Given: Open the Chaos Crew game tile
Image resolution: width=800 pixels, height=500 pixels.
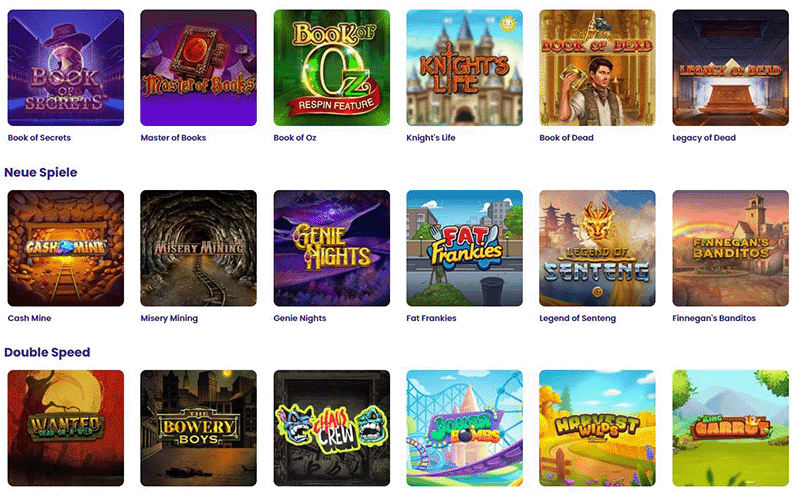Looking at the screenshot, I should 332,428.
